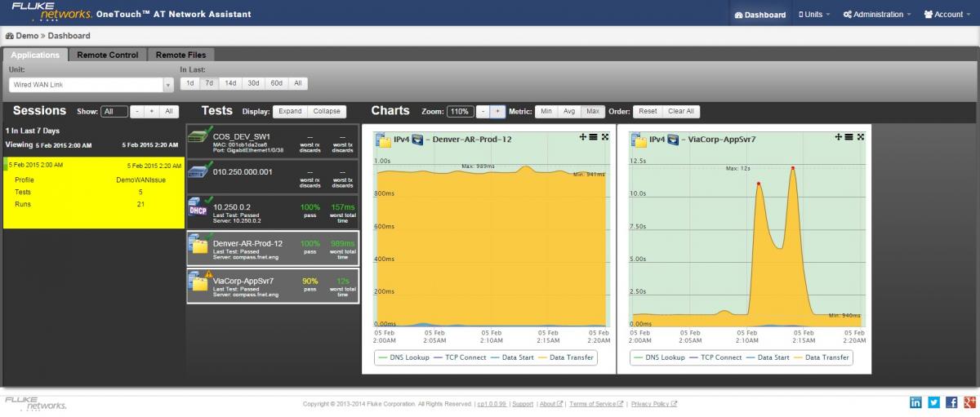The width and height of the screenshot is (980, 417).
Task: Switch the chart metric to Min
Action: [x=546, y=111]
